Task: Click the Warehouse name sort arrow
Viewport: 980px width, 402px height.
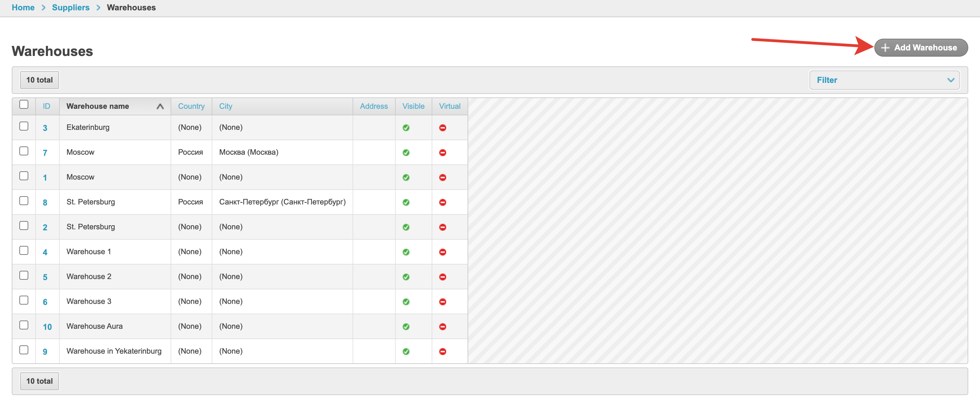Action: tap(160, 106)
